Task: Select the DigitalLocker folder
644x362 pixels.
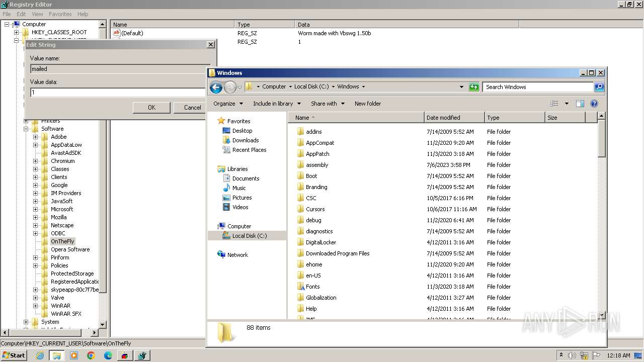Action: click(321, 242)
